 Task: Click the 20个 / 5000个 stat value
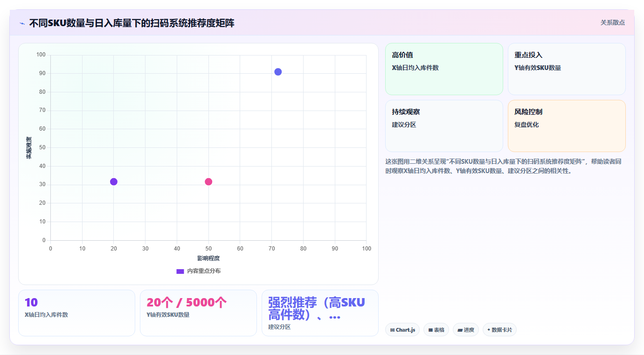click(187, 303)
